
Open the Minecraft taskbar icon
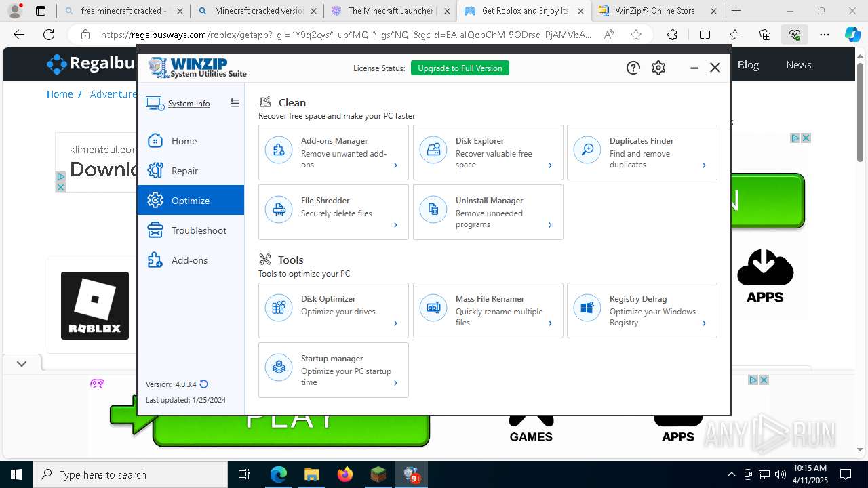pyautogui.click(x=378, y=474)
